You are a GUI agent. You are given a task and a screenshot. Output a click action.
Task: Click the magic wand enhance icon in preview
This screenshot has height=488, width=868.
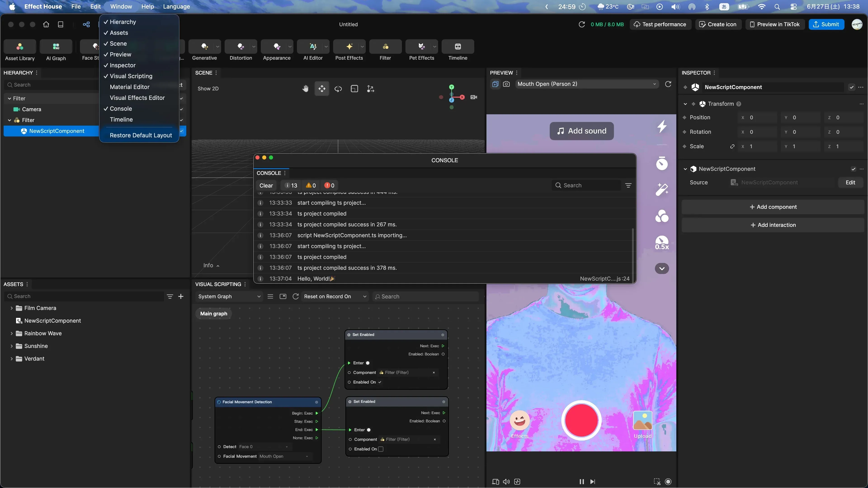pyautogui.click(x=662, y=189)
